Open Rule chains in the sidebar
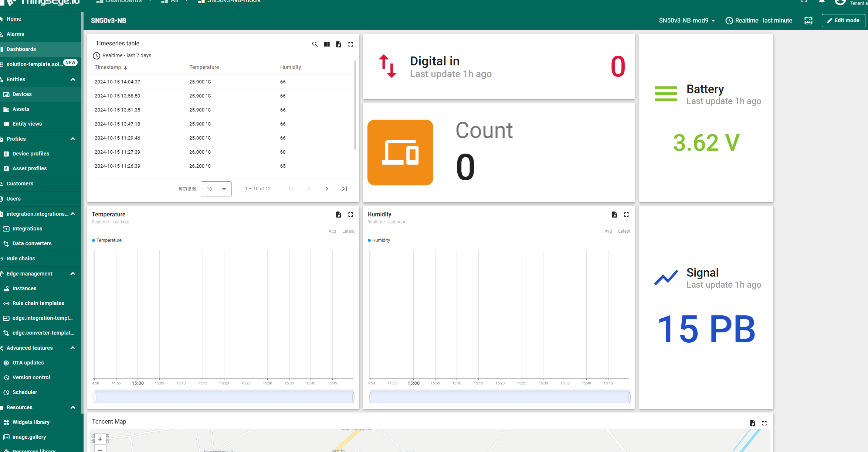 21,258
